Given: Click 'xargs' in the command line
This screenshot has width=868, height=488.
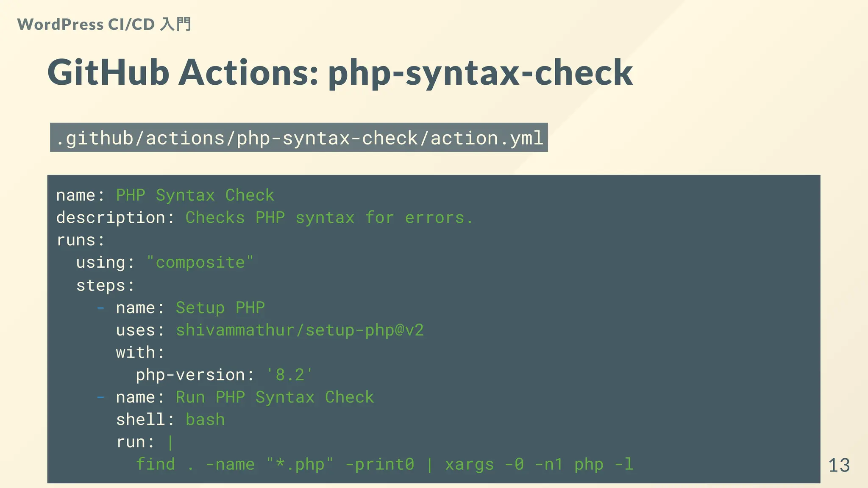Looking at the screenshot, I should click(x=469, y=465).
